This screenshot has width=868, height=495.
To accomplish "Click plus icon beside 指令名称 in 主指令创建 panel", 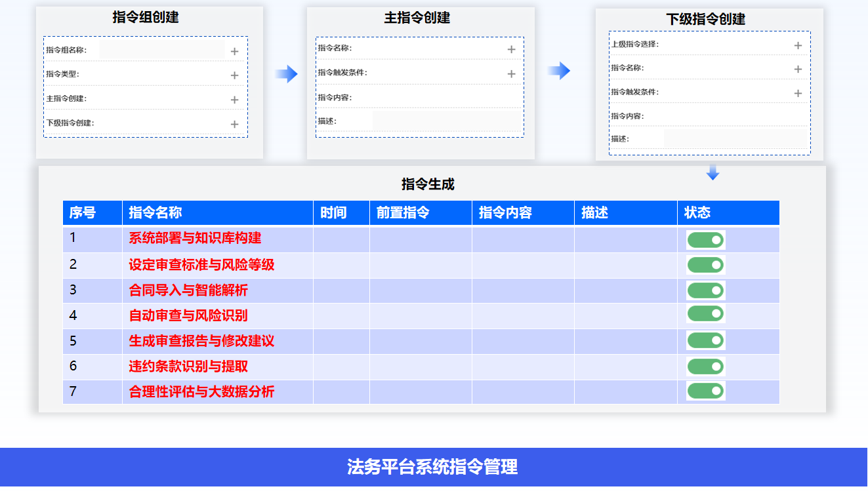I will [511, 49].
